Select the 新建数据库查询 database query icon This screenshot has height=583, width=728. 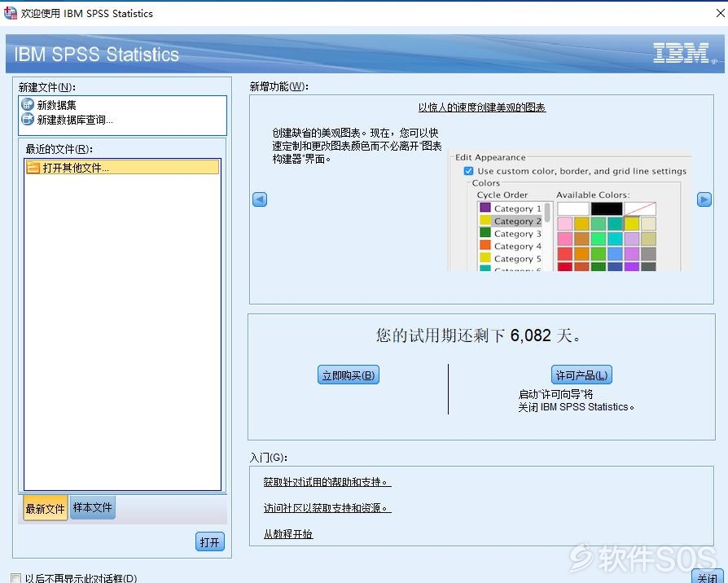[x=28, y=120]
